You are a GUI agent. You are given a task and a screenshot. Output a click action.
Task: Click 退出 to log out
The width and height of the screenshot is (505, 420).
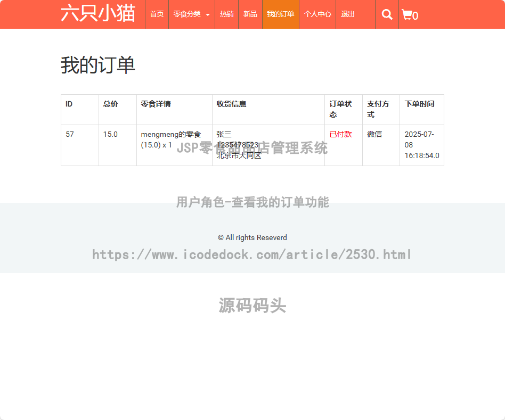point(348,14)
